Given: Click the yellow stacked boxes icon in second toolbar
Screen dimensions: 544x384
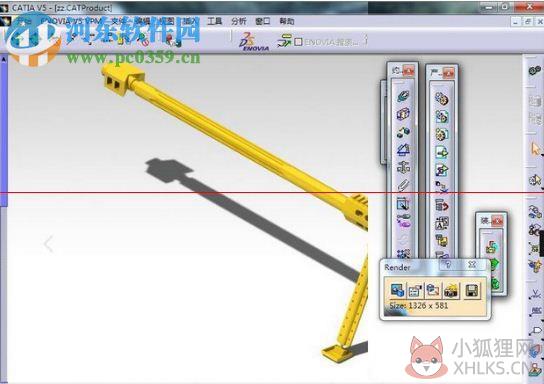Looking at the screenshot, I should (x=442, y=241).
